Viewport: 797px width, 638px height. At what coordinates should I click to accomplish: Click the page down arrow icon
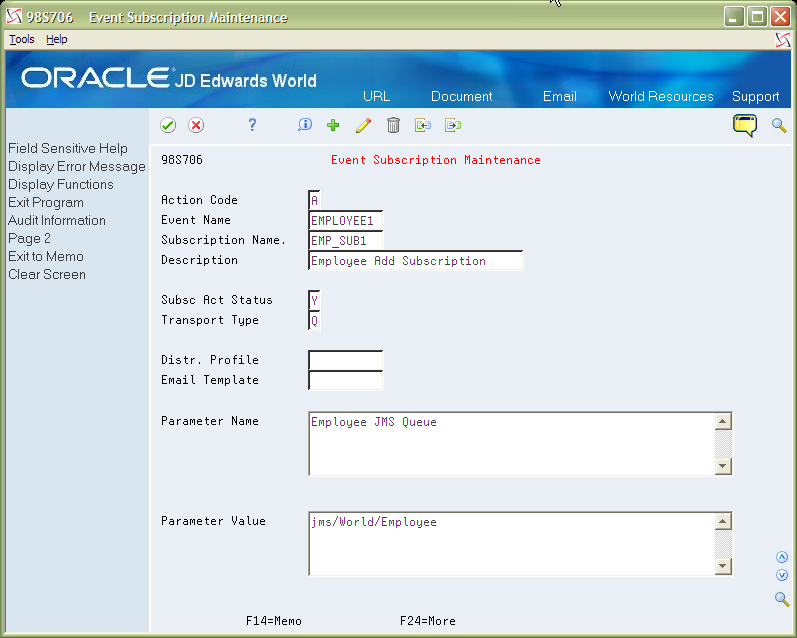[x=782, y=575]
